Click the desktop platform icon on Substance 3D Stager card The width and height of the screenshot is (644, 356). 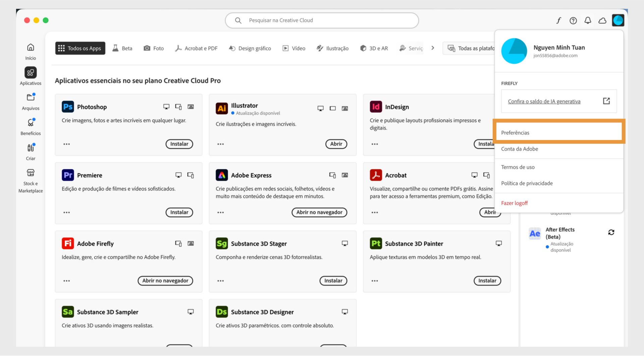pos(344,243)
